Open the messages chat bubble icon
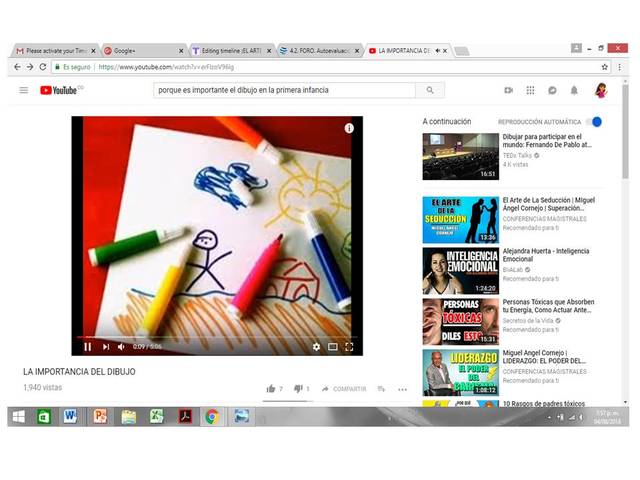 pos(552,90)
